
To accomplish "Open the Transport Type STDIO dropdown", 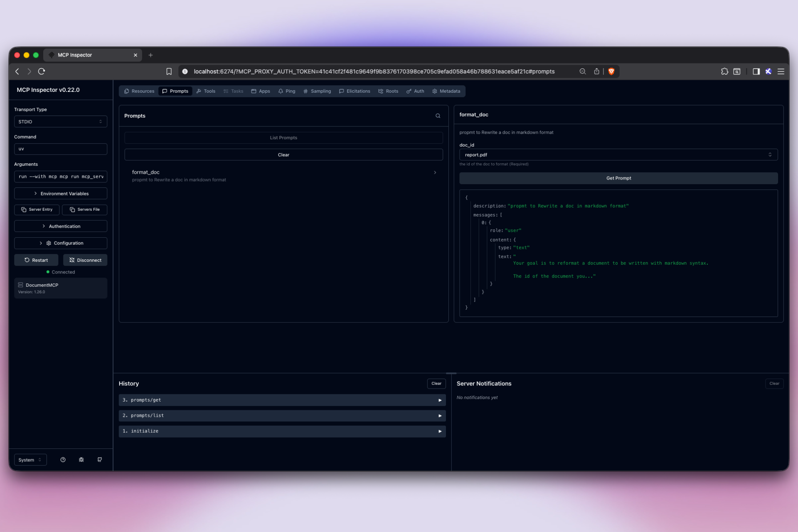I will [61, 122].
